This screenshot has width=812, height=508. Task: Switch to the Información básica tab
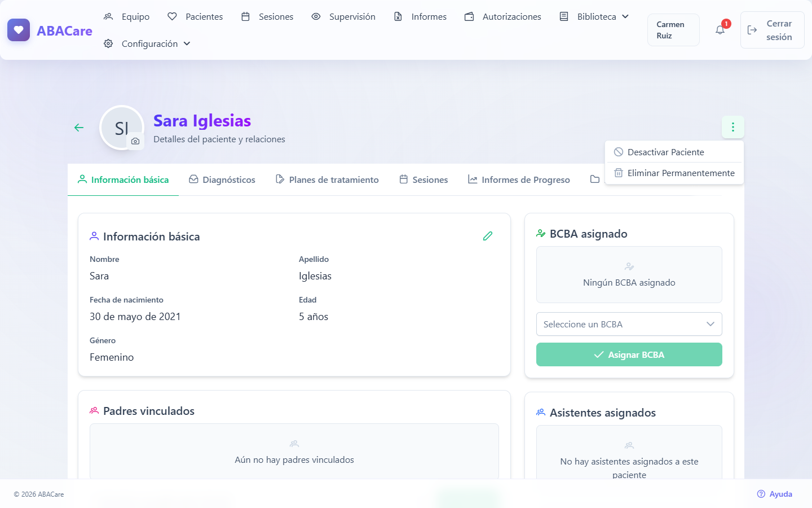pyautogui.click(x=123, y=179)
